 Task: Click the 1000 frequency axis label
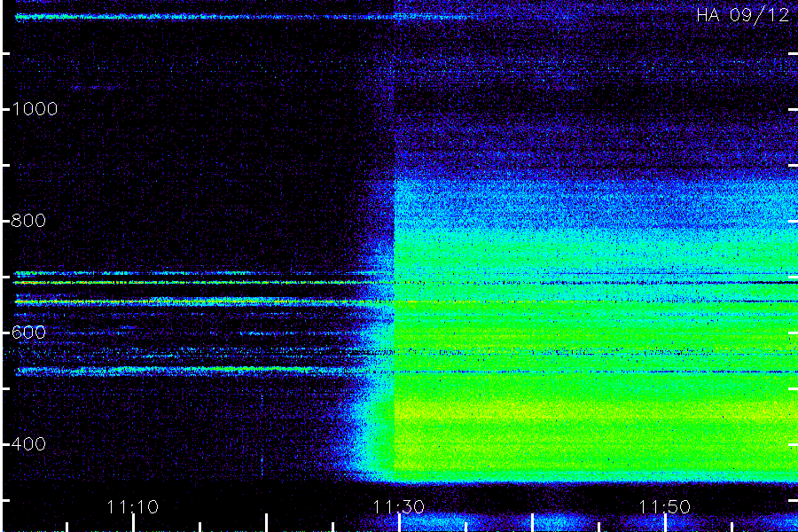[x=35, y=109]
